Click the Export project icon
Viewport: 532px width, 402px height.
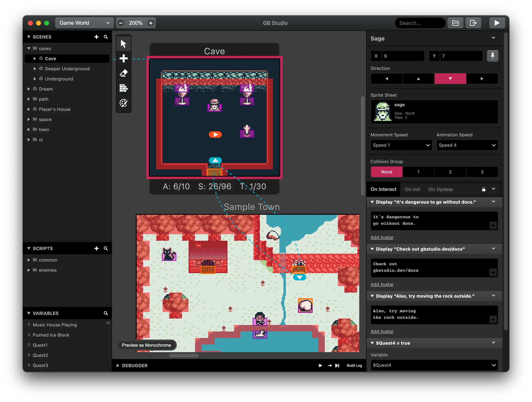tap(473, 23)
